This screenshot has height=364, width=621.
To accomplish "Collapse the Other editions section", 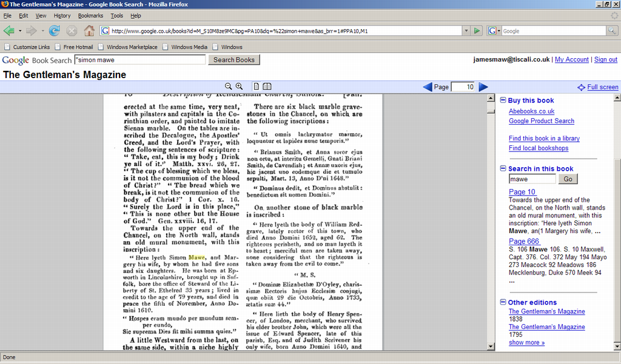I will [x=503, y=302].
